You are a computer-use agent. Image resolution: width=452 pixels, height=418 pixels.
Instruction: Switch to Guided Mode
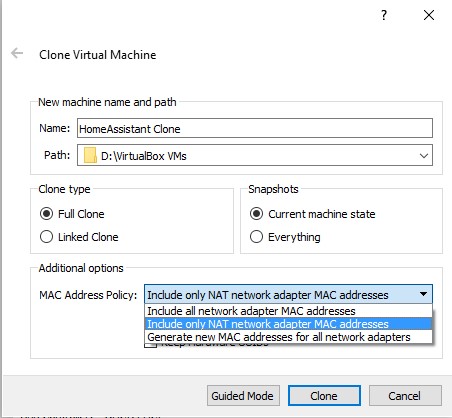click(243, 396)
